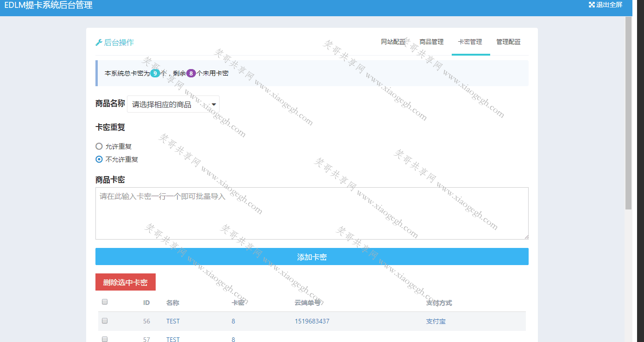Click the total card count badge 9
The height and width of the screenshot is (342, 644).
[x=155, y=73]
